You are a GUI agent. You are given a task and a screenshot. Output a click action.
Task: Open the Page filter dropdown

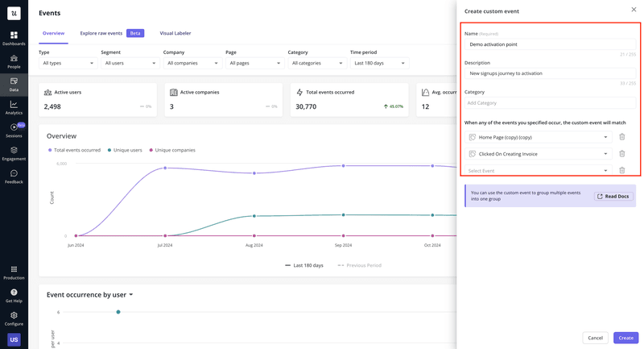pyautogui.click(x=255, y=63)
